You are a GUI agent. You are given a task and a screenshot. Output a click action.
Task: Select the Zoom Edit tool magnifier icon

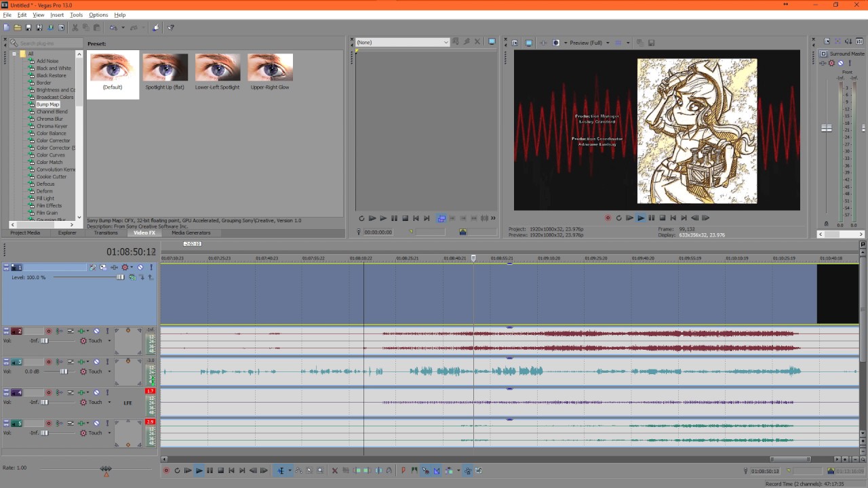click(320, 470)
